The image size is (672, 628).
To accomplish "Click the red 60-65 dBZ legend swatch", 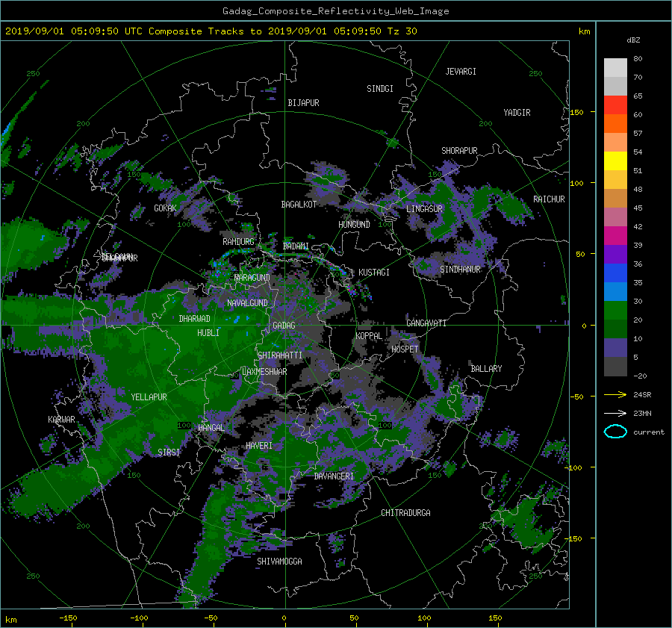I will coord(615,105).
